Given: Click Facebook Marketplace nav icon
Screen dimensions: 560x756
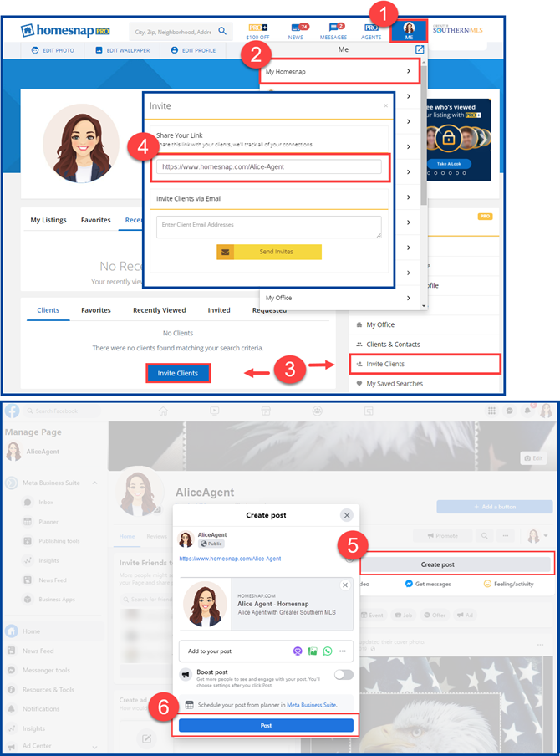Looking at the screenshot, I should (x=266, y=411).
